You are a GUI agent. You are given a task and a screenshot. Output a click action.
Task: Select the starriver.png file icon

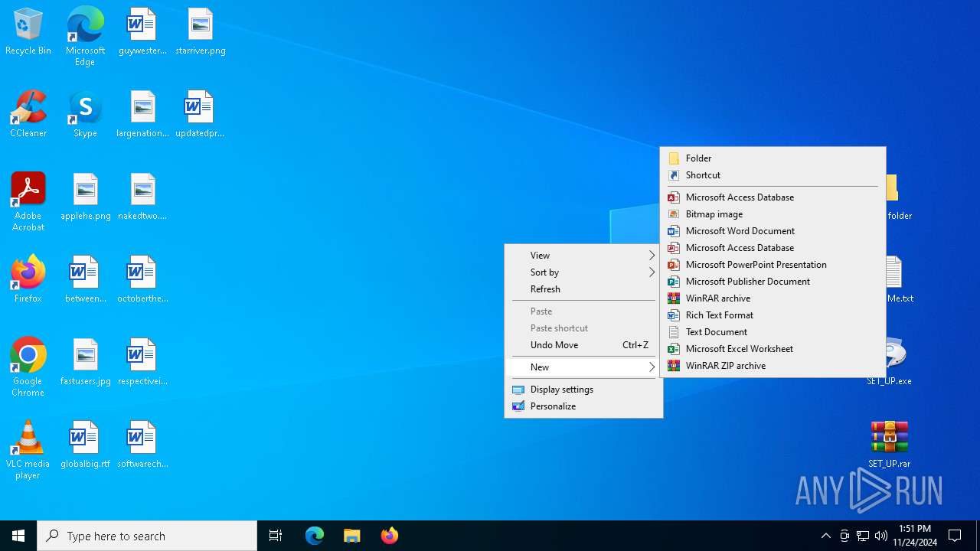point(200,32)
